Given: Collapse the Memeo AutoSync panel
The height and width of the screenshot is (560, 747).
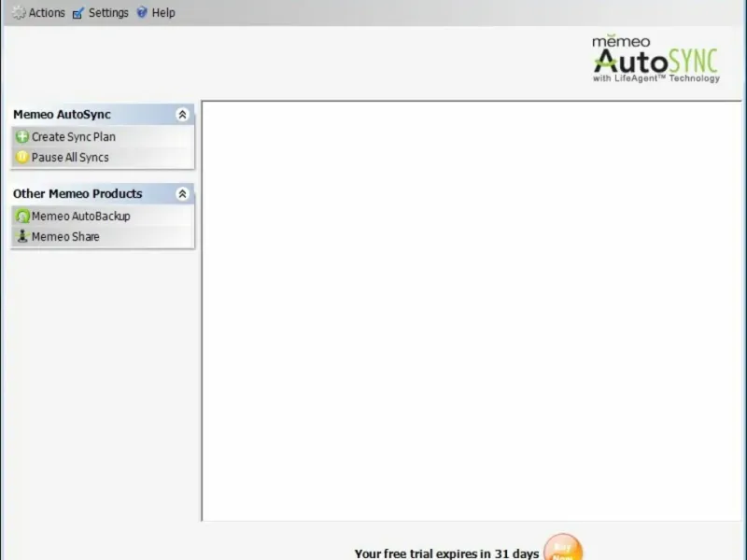Looking at the screenshot, I should pos(182,114).
